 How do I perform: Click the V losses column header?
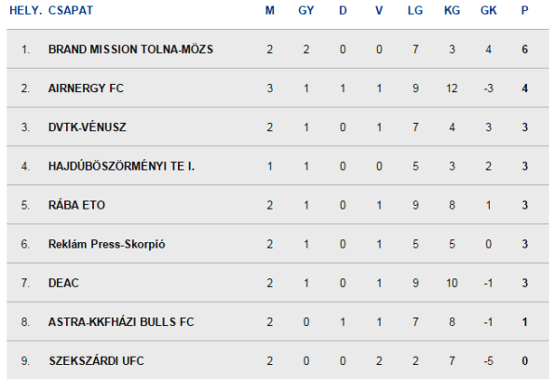[x=379, y=10]
